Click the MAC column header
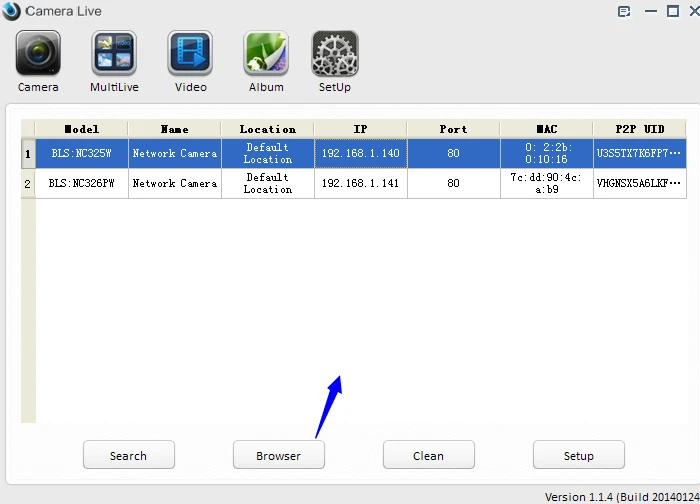 (546, 129)
